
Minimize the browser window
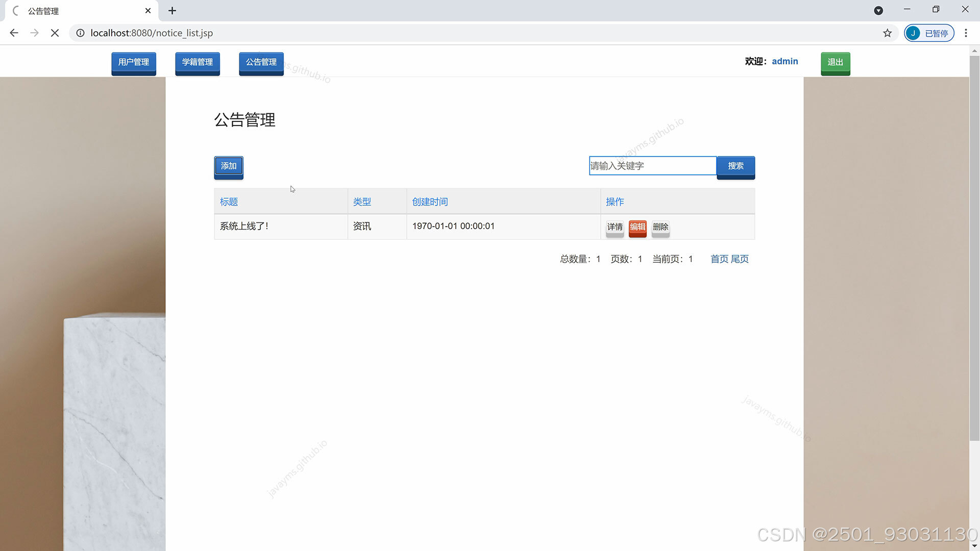pyautogui.click(x=907, y=9)
